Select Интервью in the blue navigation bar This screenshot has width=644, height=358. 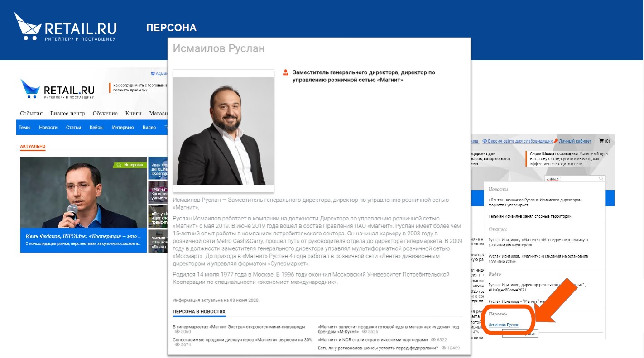pos(123,128)
